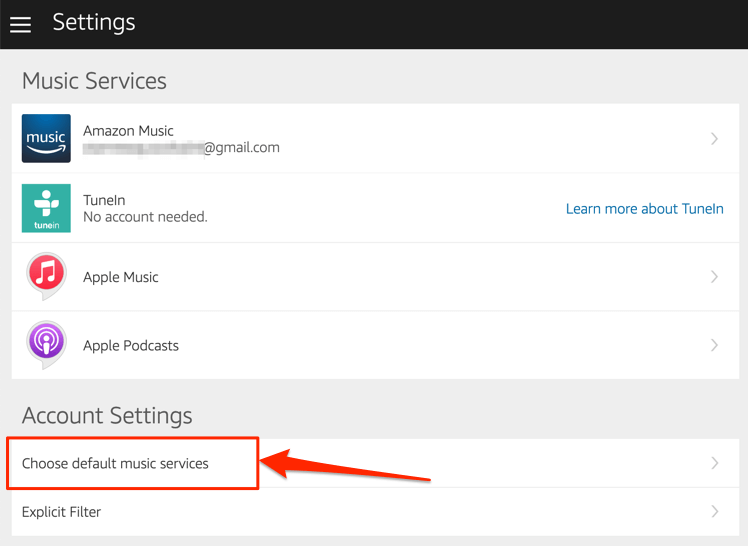Open the default music services chevron
This screenshot has height=546, width=748.
(714, 463)
